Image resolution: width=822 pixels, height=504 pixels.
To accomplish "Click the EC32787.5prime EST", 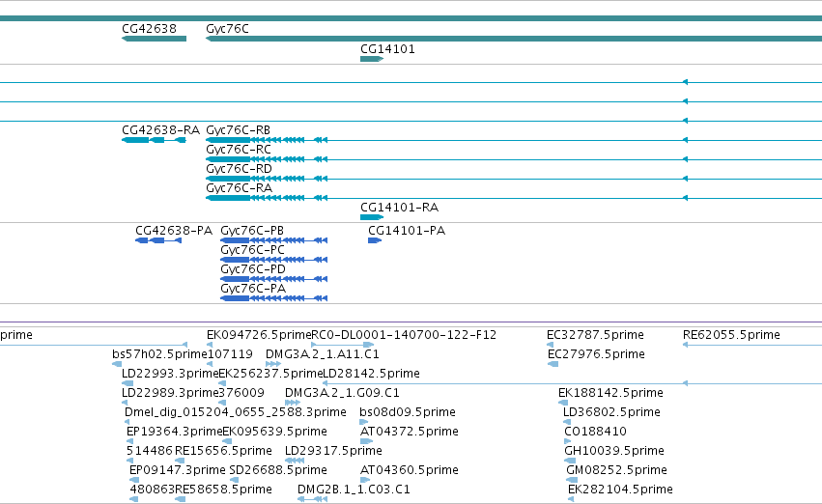I will 550,345.
